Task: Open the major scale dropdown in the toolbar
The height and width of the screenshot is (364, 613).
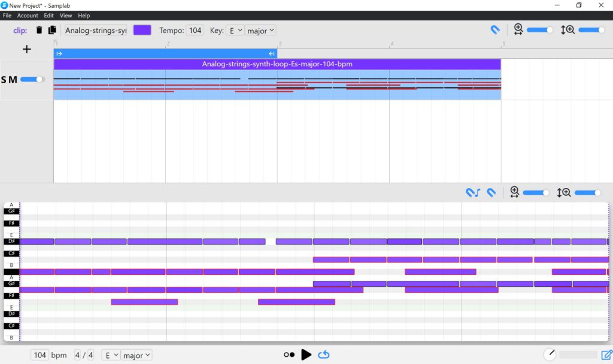Action: pyautogui.click(x=260, y=29)
